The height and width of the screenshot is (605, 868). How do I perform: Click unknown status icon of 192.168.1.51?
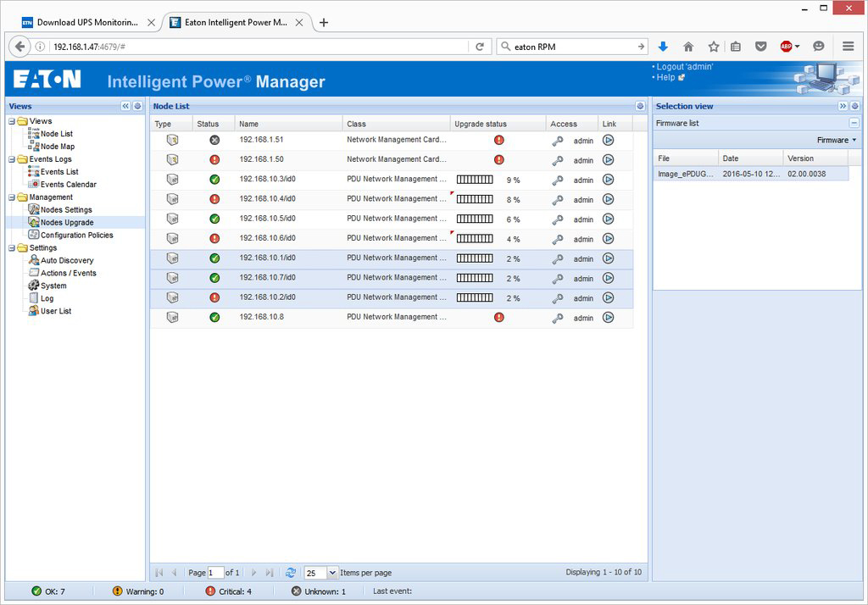point(214,140)
